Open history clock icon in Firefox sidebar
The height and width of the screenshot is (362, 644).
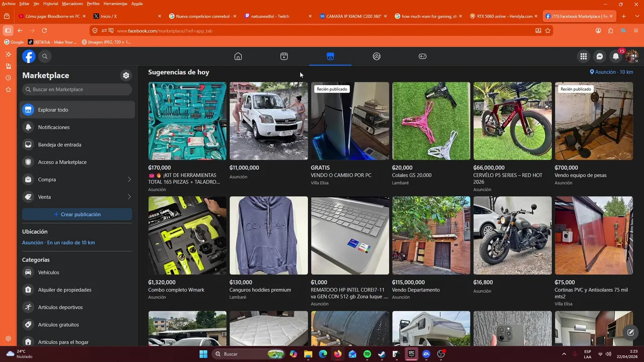(x=8, y=78)
